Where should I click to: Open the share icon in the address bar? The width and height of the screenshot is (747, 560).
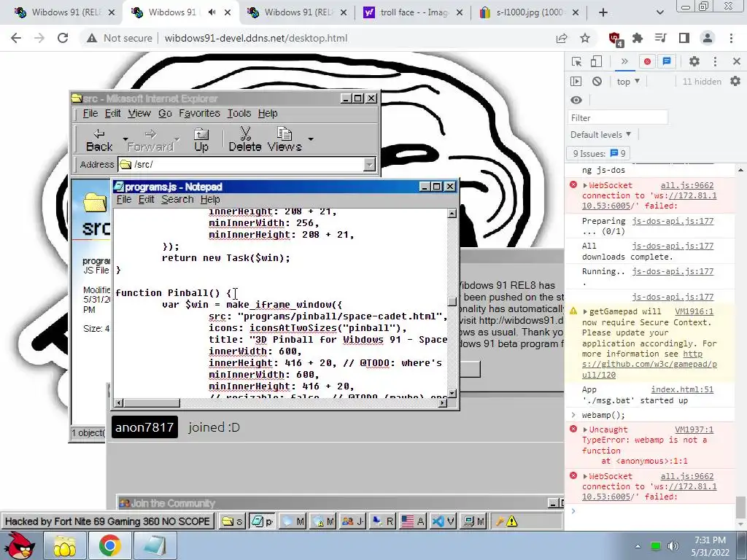click(x=562, y=38)
